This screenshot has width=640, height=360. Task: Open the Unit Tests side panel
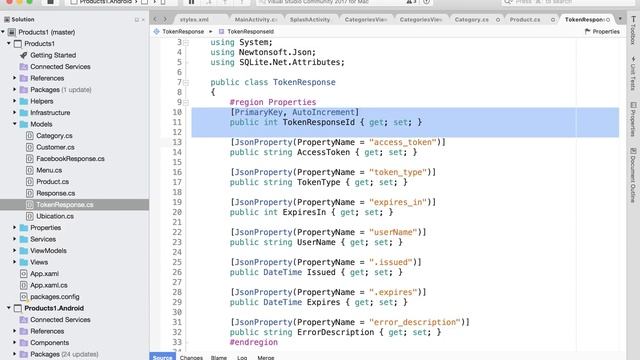click(633, 73)
